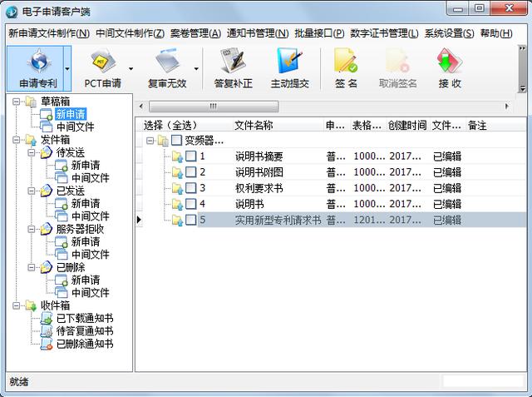The image size is (532, 397).
Task: Check the box for row 5 实用新型专利请求书
Action: (190, 220)
